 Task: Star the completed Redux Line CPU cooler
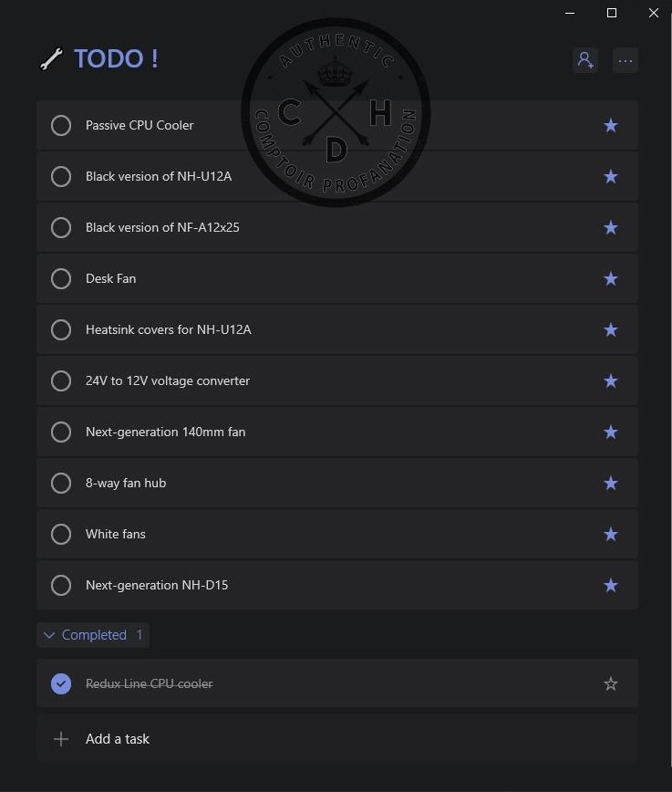click(611, 683)
